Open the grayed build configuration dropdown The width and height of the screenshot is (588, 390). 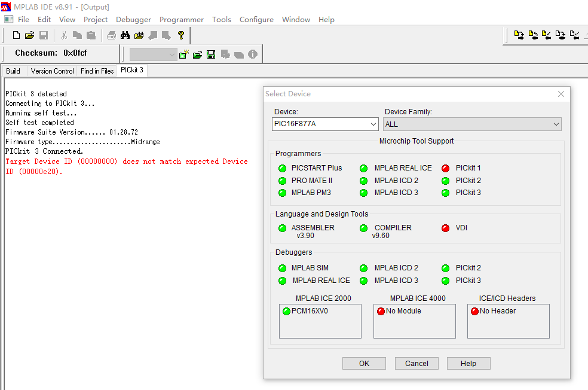click(x=153, y=55)
